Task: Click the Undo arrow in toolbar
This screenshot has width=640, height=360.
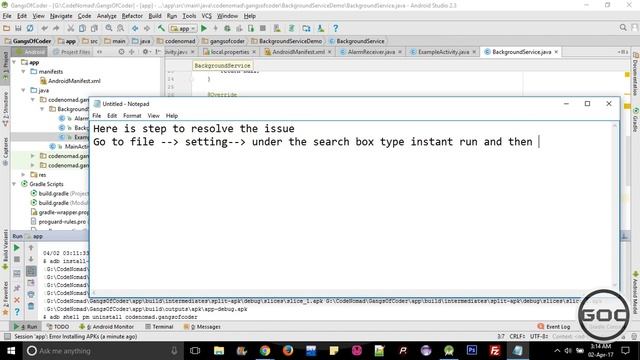Action: coord(44,28)
